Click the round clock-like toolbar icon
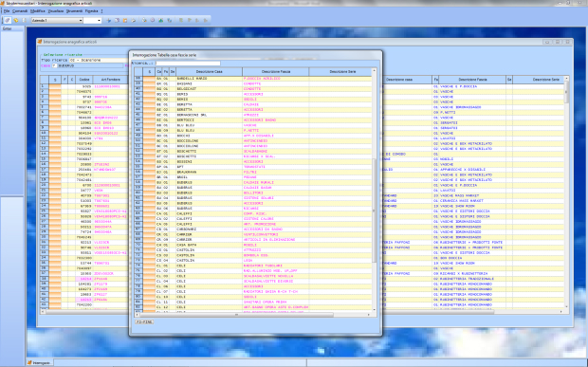The image size is (588, 367). tap(153, 20)
